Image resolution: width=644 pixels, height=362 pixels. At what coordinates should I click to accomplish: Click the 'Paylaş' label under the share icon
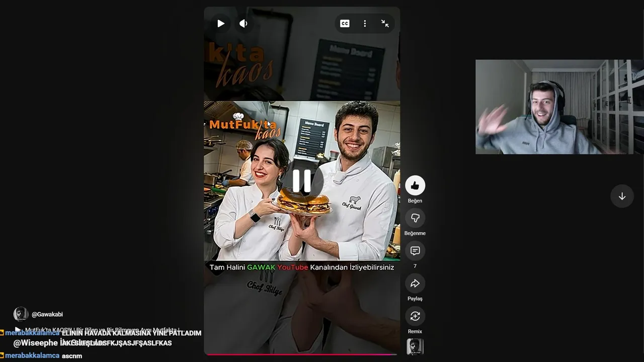click(415, 299)
